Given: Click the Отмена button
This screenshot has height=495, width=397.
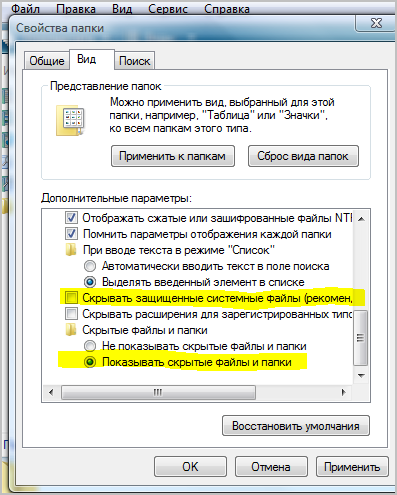Looking at the screenshot, I should point(271,467).
